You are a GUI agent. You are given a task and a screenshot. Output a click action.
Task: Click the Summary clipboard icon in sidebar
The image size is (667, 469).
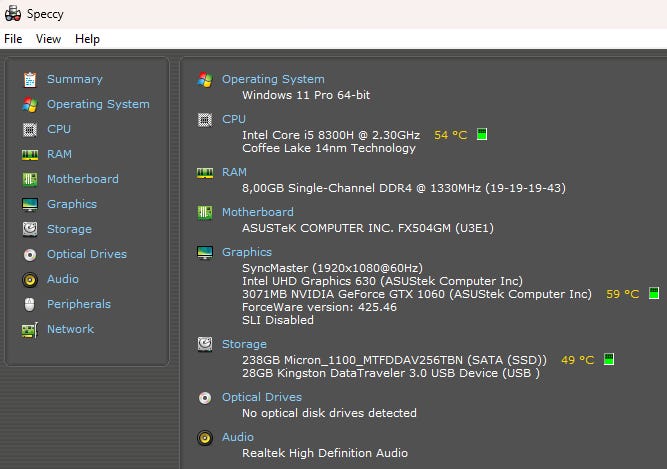click(x=30, y=80)
